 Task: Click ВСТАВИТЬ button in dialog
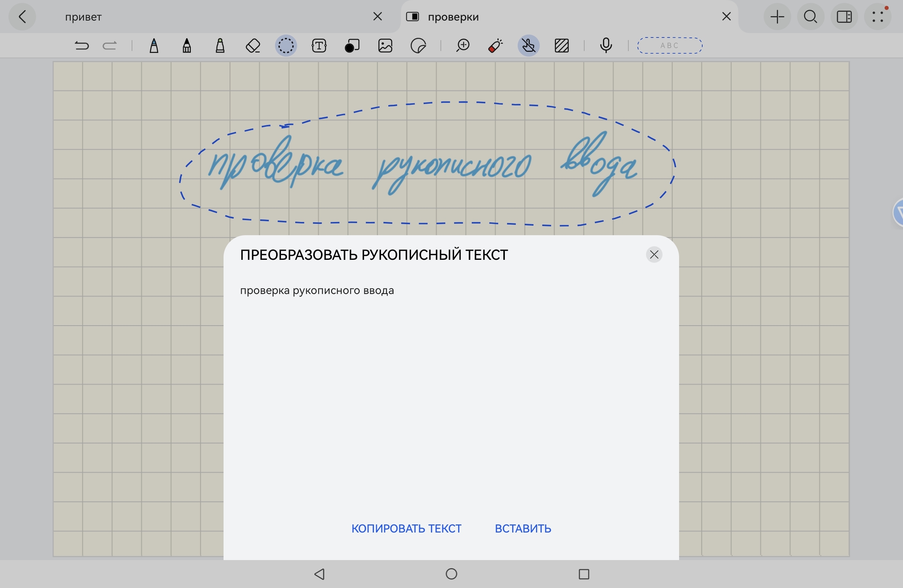tap(523, 528)
